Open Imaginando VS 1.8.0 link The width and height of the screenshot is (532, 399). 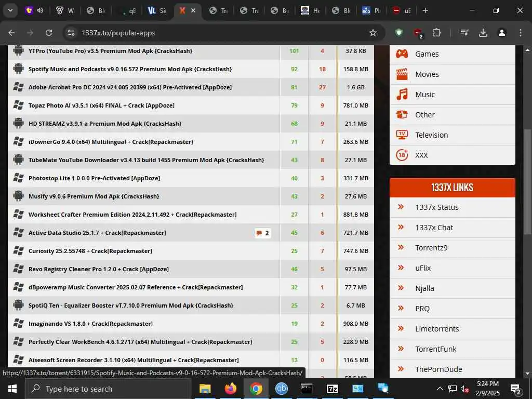pyautogui.click(x=90, y=324)
